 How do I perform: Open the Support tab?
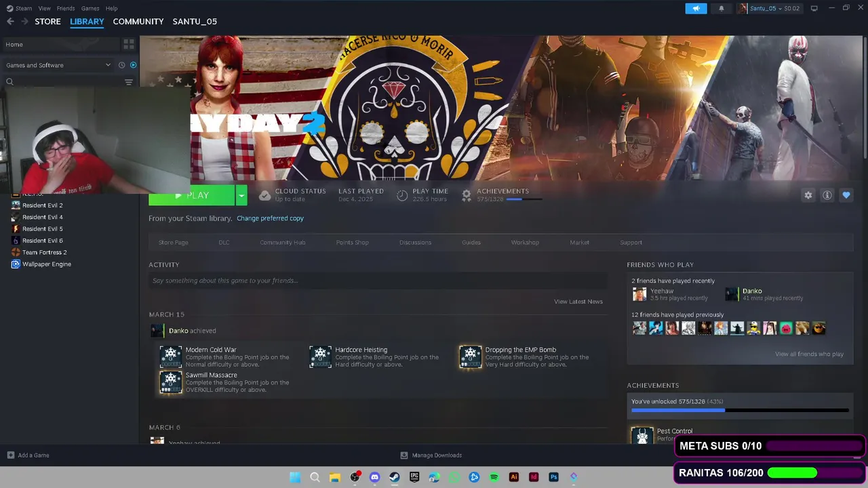pyautogui.click(x=631, y=243)
